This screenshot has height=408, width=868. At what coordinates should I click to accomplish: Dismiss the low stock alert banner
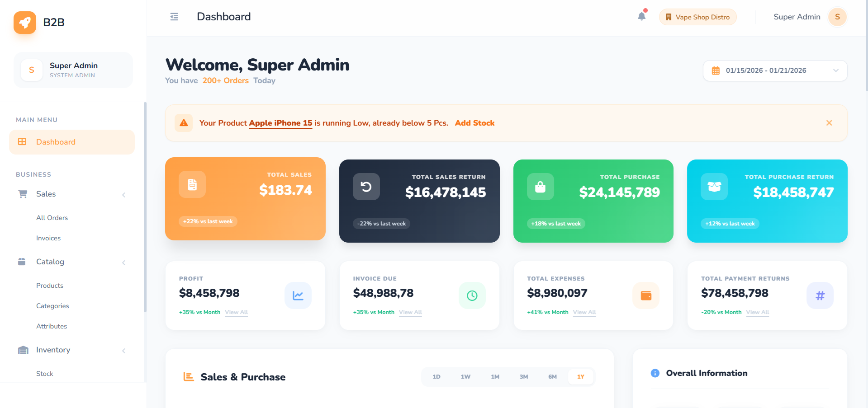[x=829, y=123]
